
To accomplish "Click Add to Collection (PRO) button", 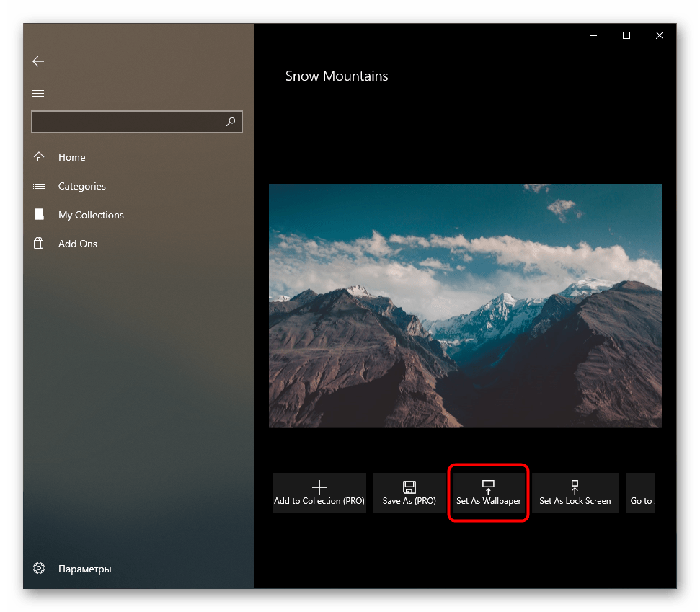I will pyautogui.click(x=319, y=493).
